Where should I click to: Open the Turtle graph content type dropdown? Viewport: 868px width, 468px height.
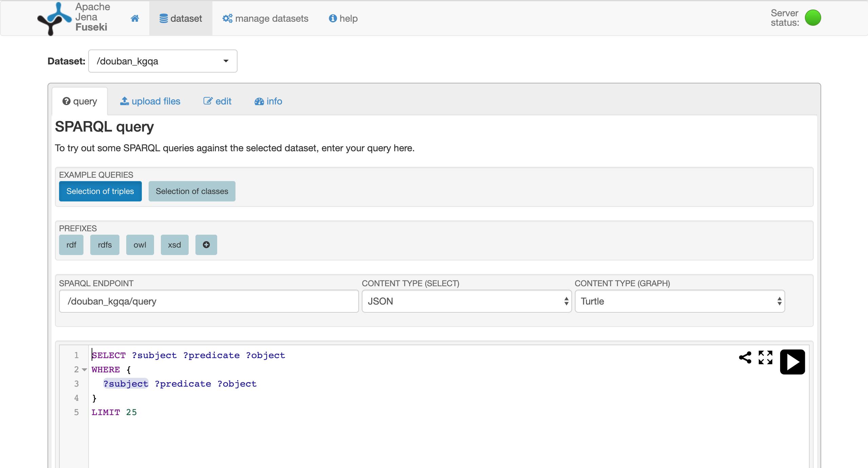pyautogui.click(x=680, y=301)
